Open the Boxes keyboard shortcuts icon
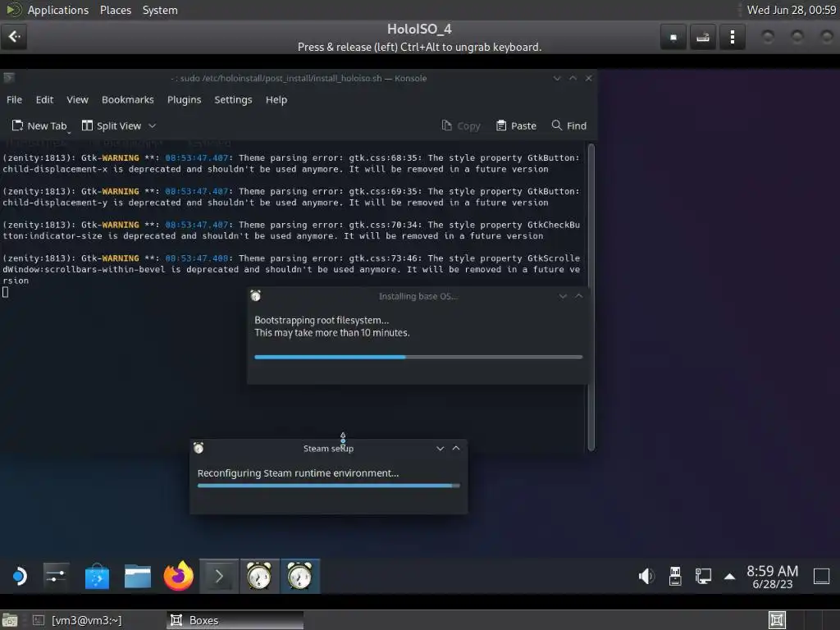Image resolution: width=840 pixels, height=630 pixels. [703, 37]
